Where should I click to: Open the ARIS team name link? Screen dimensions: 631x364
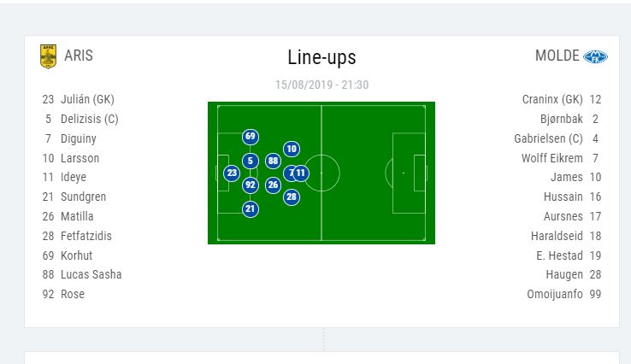79,56
